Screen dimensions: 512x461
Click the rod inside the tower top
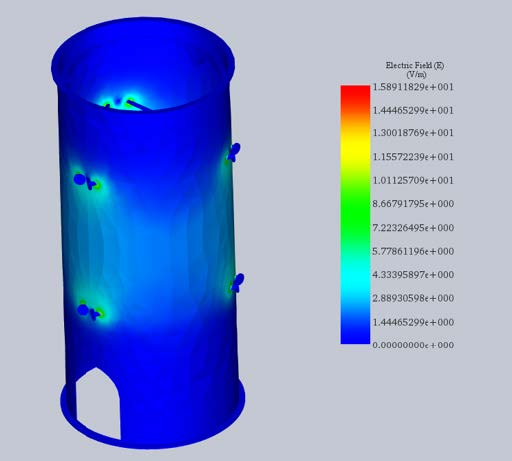pos(139,105)
